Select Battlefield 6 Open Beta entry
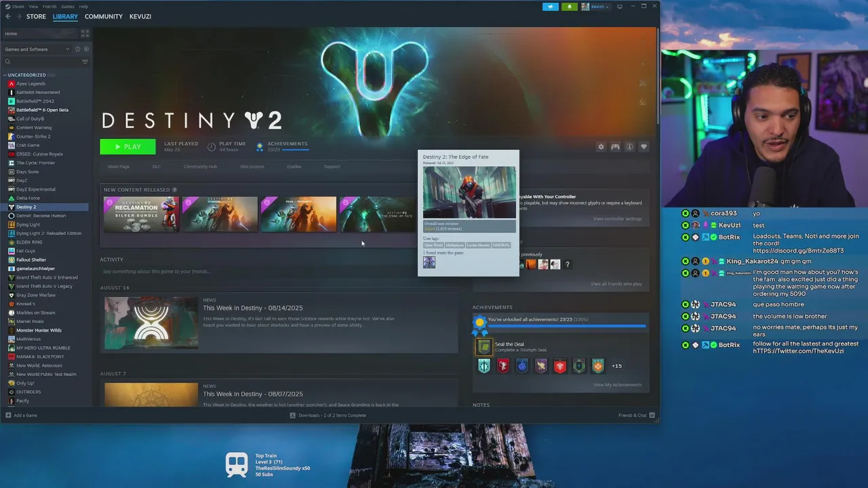Image resolution: width=868 pixels, height=488 pixels. click(x=42, y=110)
